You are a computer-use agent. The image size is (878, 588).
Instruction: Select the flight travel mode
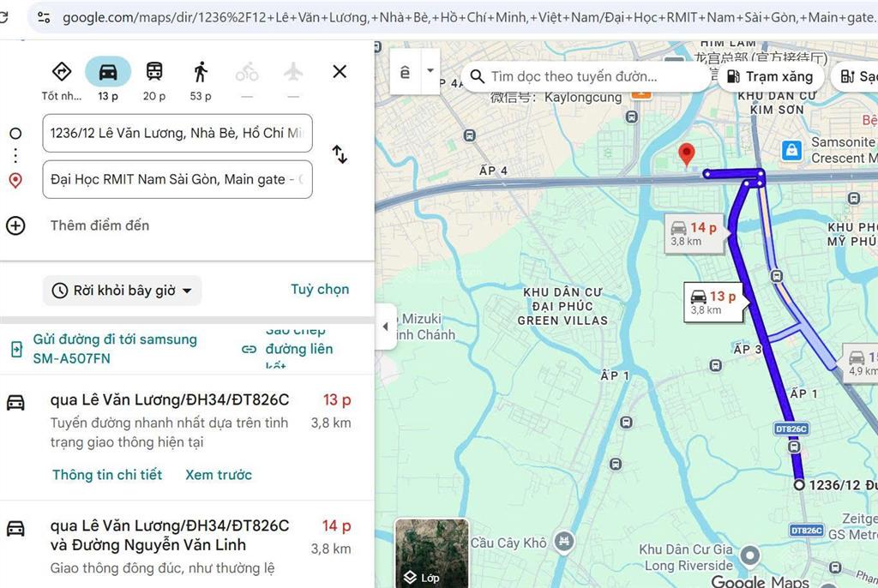[x=293, y=72]
